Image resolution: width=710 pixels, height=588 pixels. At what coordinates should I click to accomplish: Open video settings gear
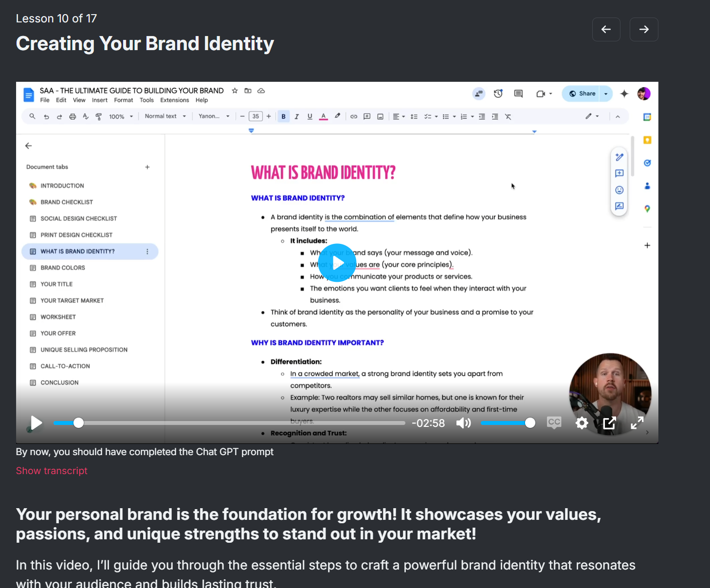click(582, 423)
